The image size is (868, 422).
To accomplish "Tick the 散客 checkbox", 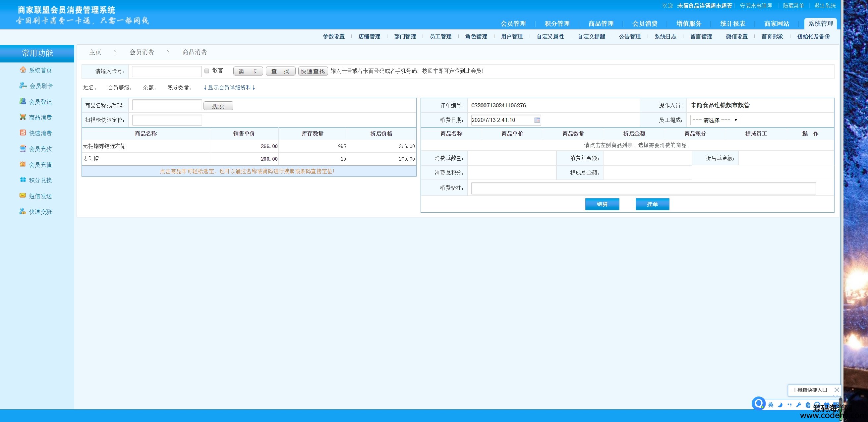I will [x=207, y=71].
